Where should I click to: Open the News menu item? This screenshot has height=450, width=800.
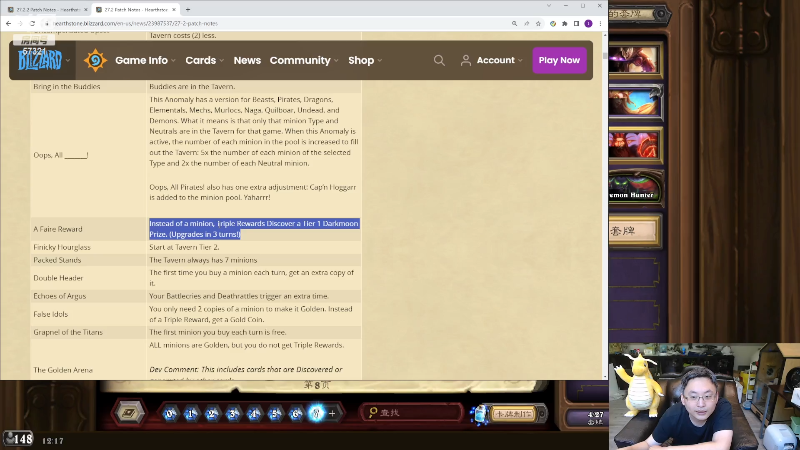(247, 60)
